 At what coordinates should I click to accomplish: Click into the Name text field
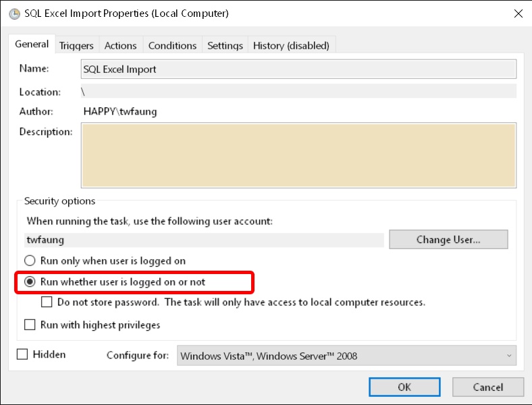(298, 69)
